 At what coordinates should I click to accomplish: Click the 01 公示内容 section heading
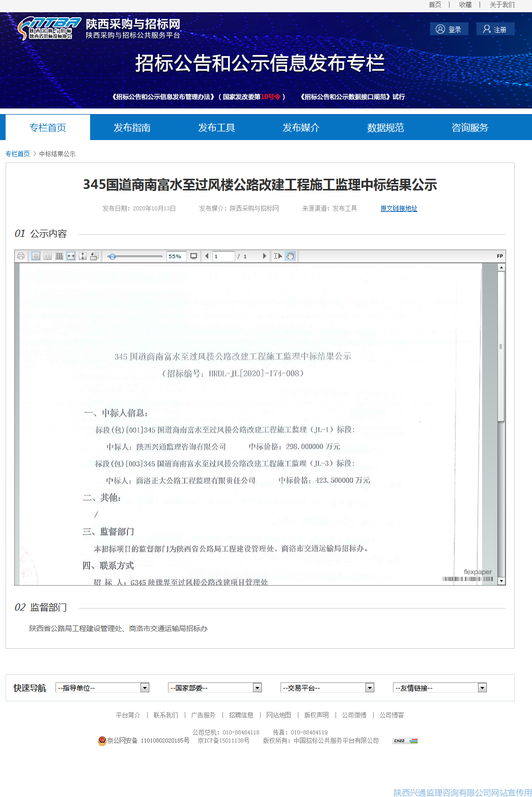coord(41,233)
